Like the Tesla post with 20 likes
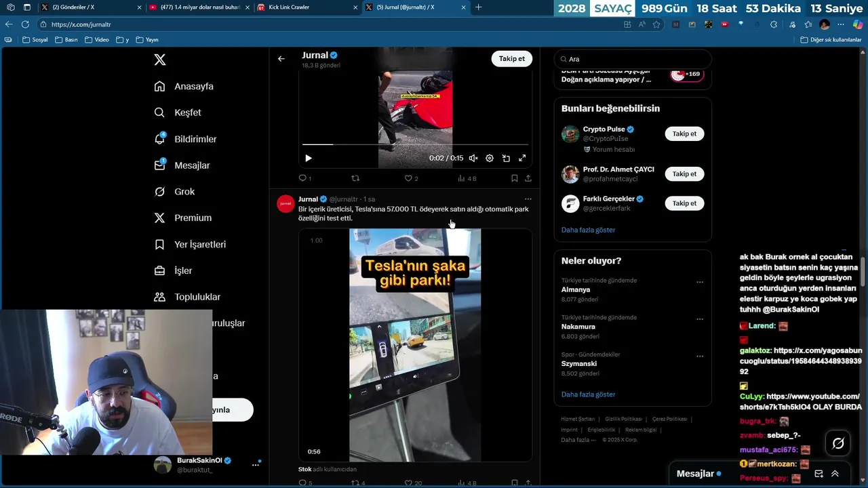 tap(413, 483)
